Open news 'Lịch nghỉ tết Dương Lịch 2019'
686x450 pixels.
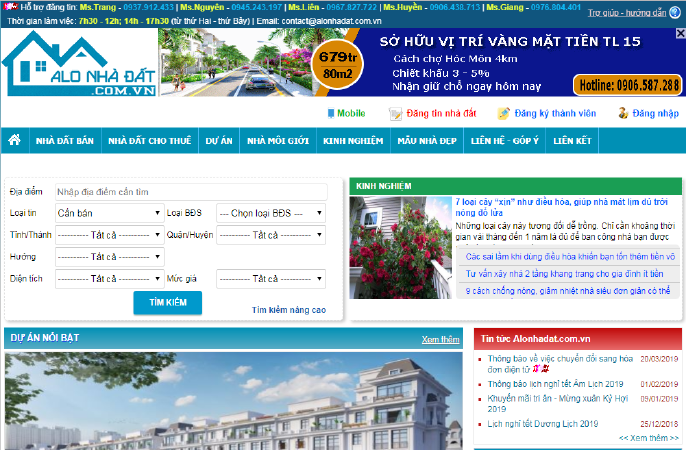click(542, 423)
